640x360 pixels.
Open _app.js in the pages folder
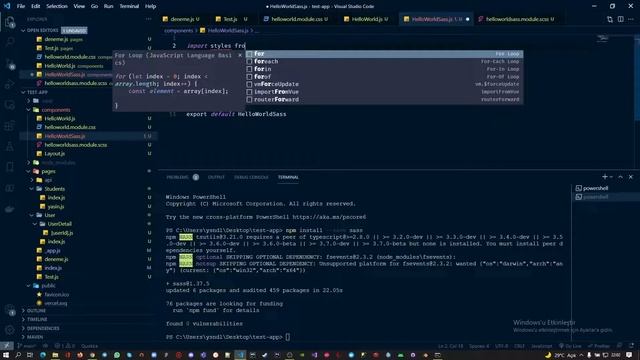pyautogui.click(x=52, y=250)
